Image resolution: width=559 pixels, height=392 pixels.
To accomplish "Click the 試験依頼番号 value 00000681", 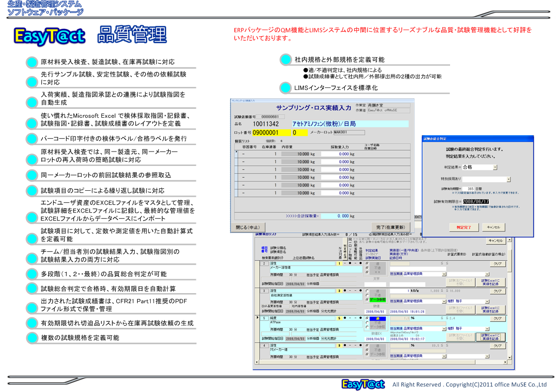I will click(x=270, y=117).
